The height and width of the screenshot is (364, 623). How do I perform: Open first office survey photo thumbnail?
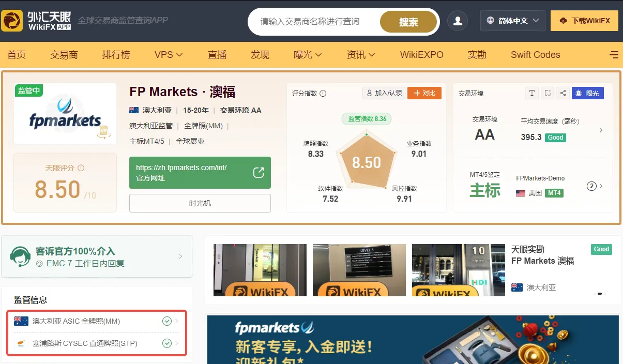click(x=260, y=270)
